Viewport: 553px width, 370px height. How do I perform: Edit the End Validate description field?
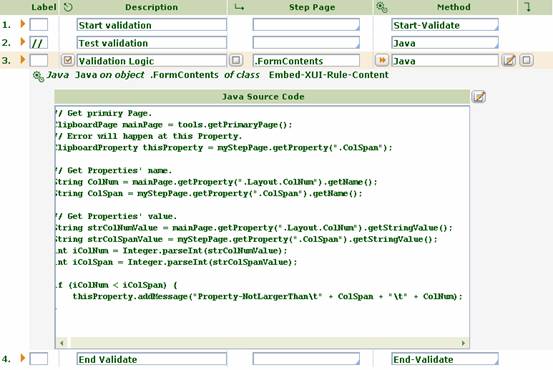152,359
